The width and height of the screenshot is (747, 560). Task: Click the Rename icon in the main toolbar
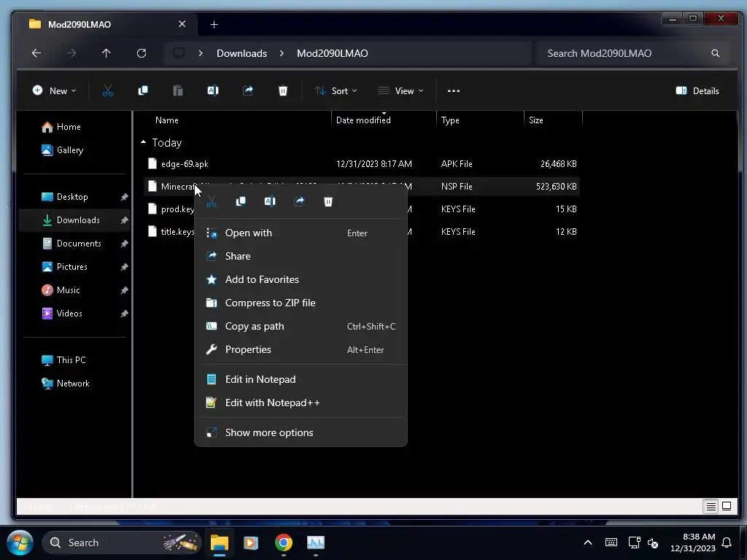pyautogui.click(x=213, y=90)
